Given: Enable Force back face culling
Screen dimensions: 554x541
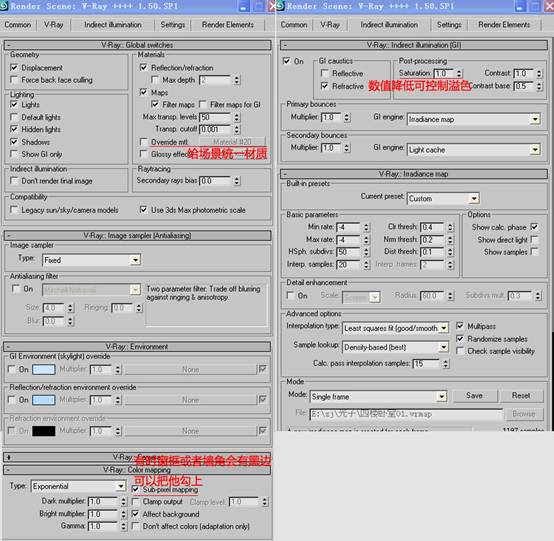Looking at the screenshot, I should click(14, 80).
